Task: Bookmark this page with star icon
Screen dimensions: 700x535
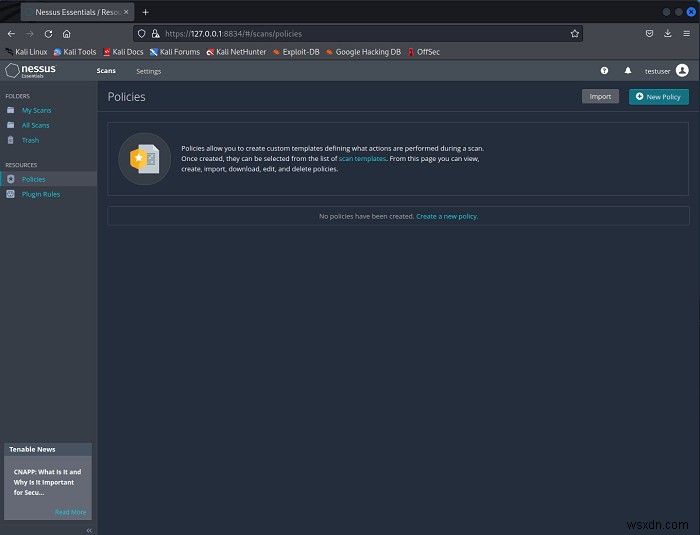Action: coord(575,33)
